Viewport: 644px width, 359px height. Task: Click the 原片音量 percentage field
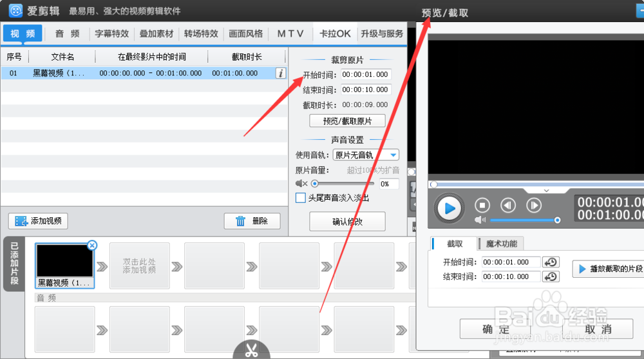click(388, 184)
